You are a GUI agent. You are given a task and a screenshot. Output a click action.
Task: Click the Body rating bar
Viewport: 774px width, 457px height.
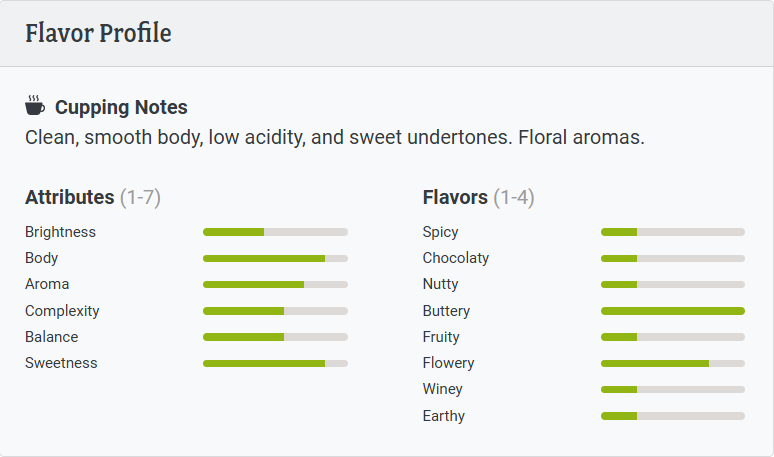click(275, 258)
